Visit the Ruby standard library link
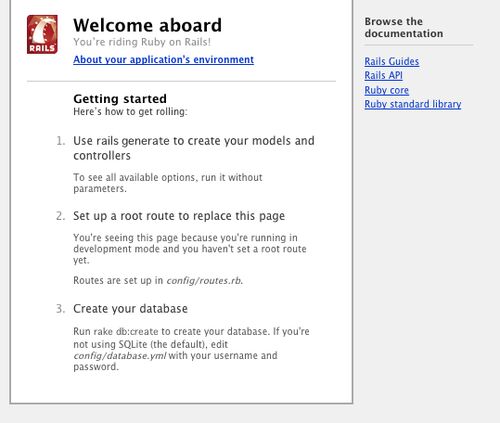Viewport: 500px width, 423px height. [413, 104]
